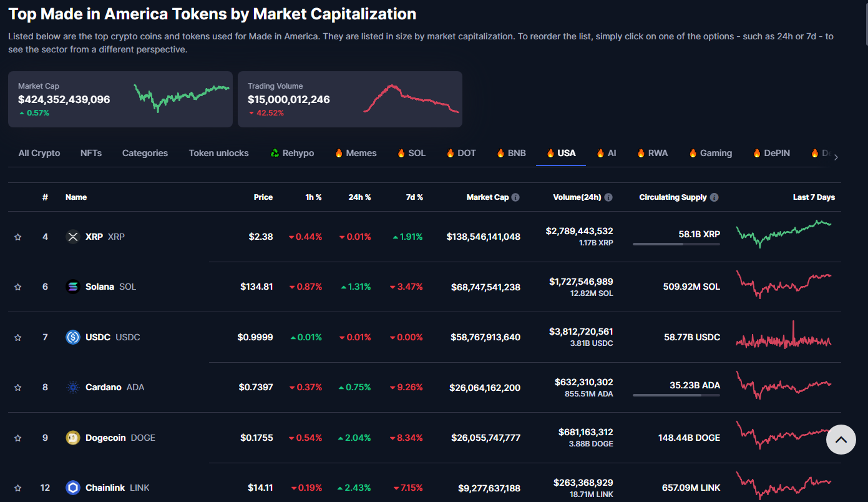Image resolution: width=868 pixels, height=502 pixels.
Task: Sort table by 1h % column
Action: click(313, 197)
